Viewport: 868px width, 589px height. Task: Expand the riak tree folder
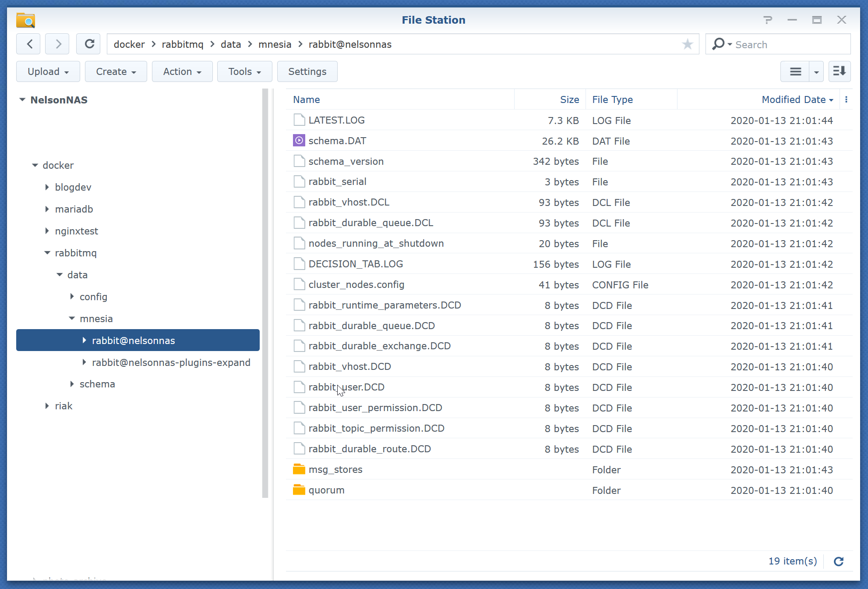pyautogui.click(x=47, y=406)
